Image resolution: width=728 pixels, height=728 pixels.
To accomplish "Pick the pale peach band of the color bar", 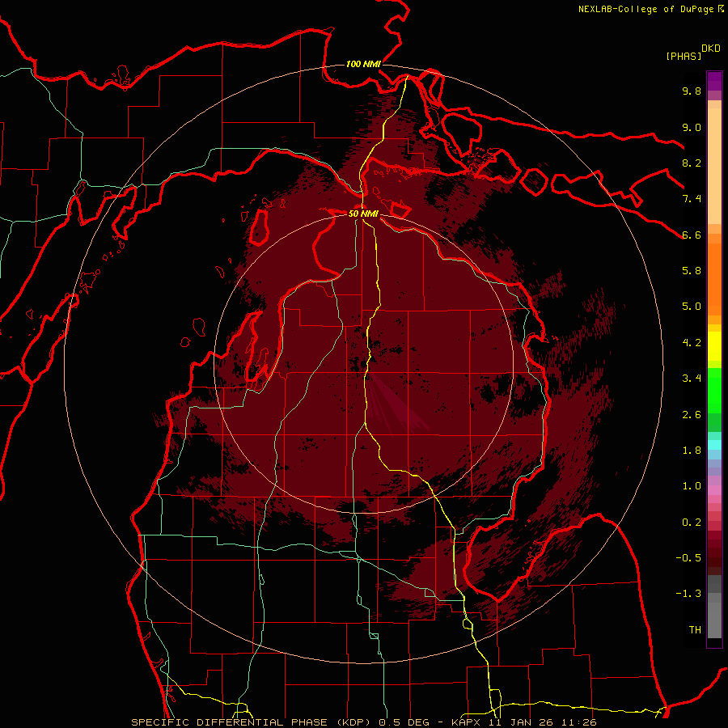I will (714, 166).
